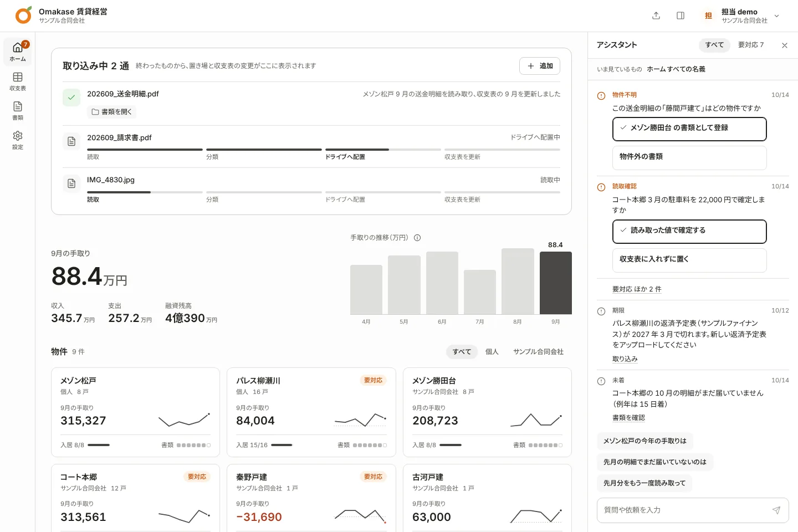Choose 物件外の書類 option

point(689,158)
